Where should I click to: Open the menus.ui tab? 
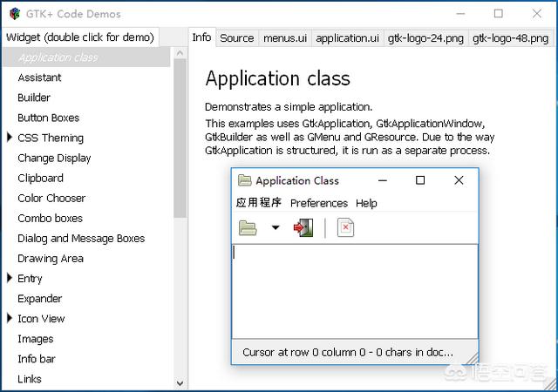(x=284, y=37)
